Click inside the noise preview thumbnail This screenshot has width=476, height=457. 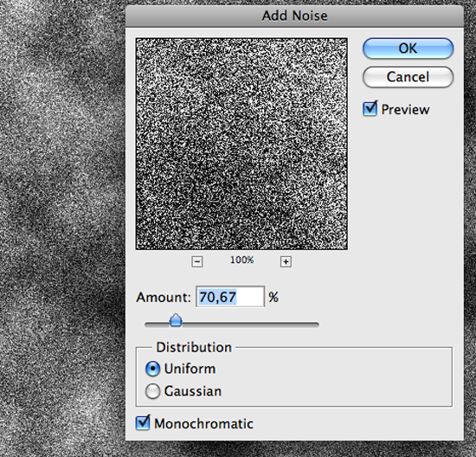coord(241,144)
